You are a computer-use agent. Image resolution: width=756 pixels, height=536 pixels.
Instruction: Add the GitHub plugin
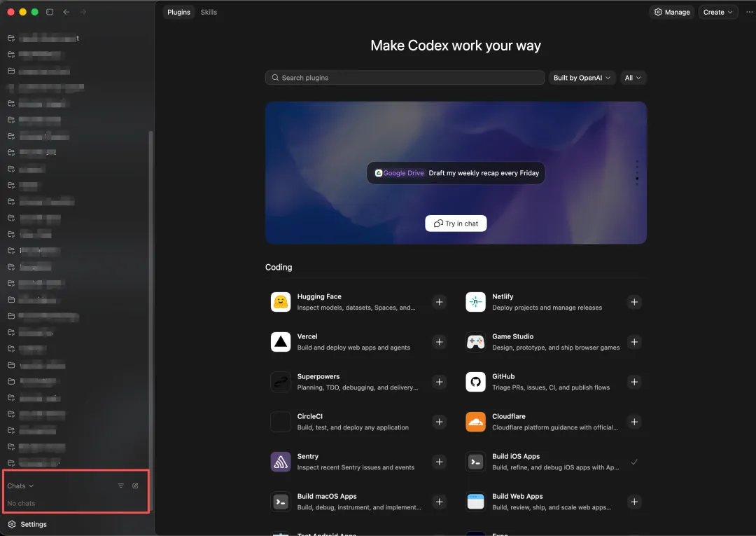coord(634,382)
